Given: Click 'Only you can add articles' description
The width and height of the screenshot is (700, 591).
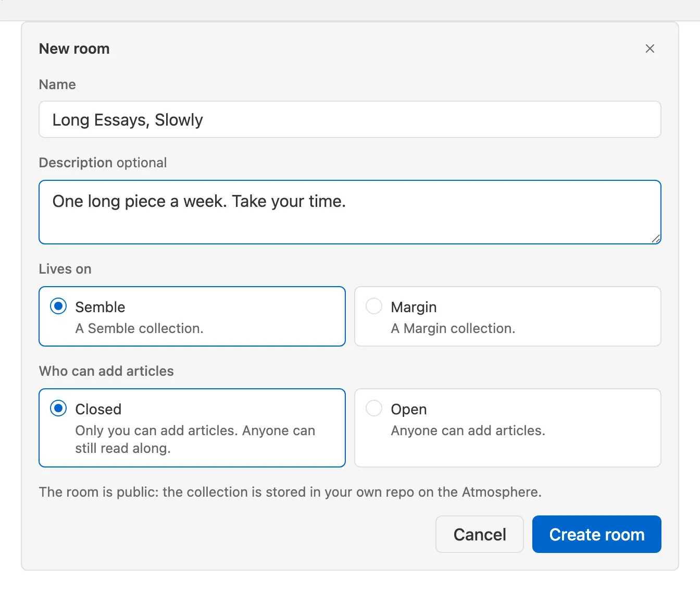Looking at the screenshot, I should (195, 439).
